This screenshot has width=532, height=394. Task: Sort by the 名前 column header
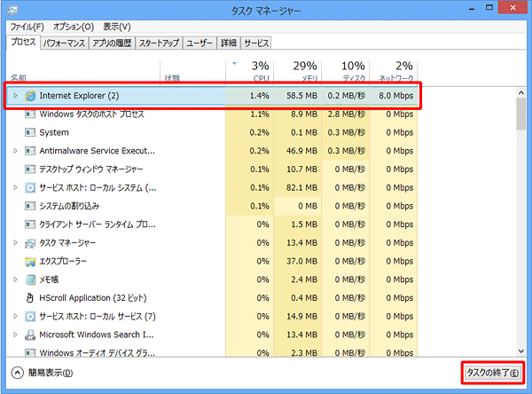coord(83,71)
